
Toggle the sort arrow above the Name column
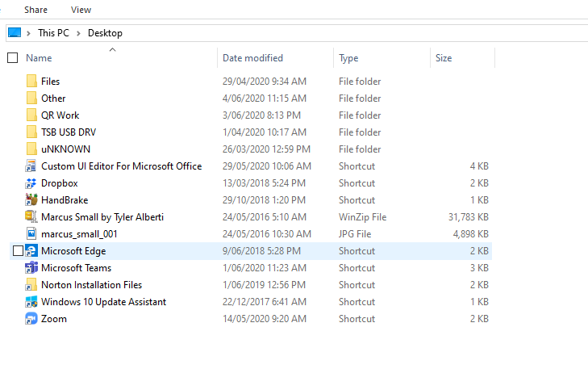point(112,49)
